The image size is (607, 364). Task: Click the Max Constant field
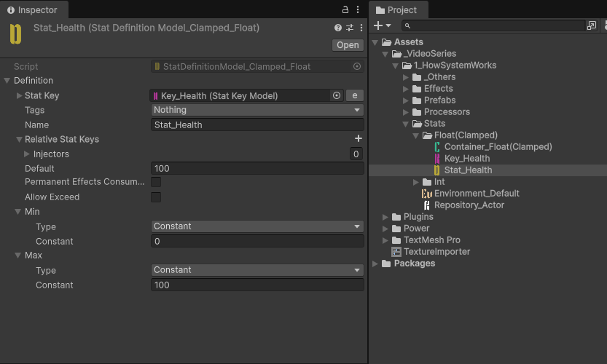point(257,285)
